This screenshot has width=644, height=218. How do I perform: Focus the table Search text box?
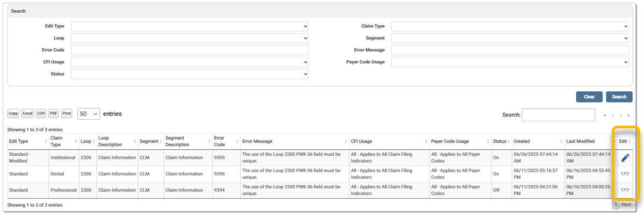(558, 115)
